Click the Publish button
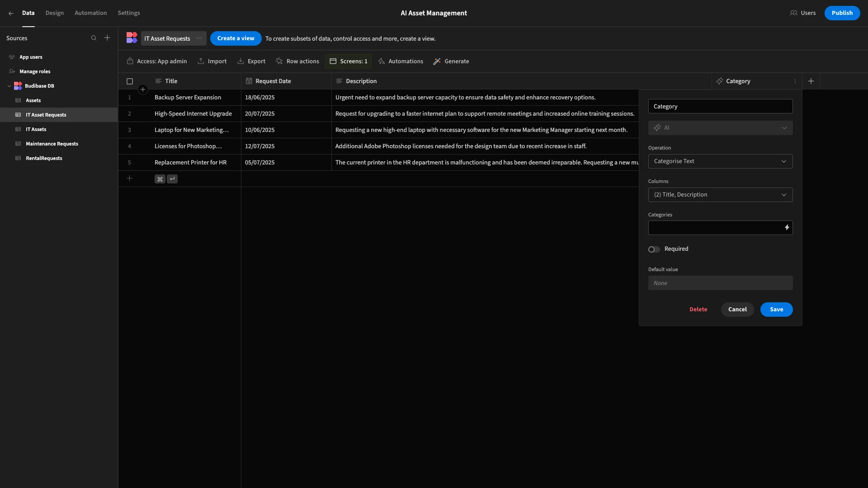 (842, 13)
